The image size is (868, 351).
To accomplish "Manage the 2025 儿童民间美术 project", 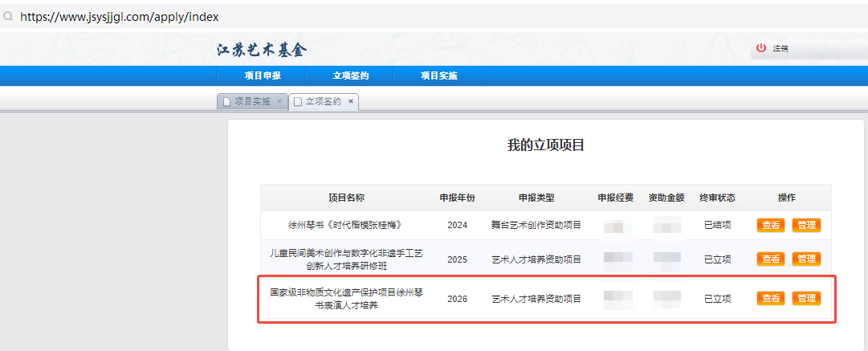I will [806, 259].
